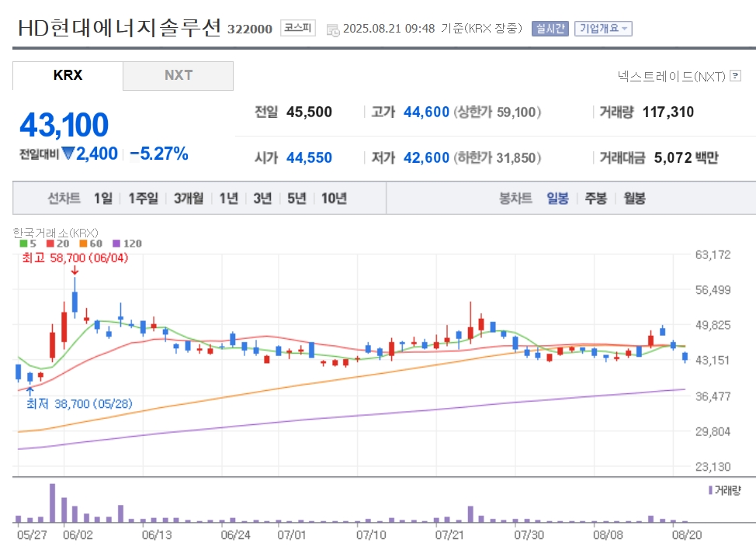Click the open price 44,550
756x553 pixels.
tap(309, 157)
